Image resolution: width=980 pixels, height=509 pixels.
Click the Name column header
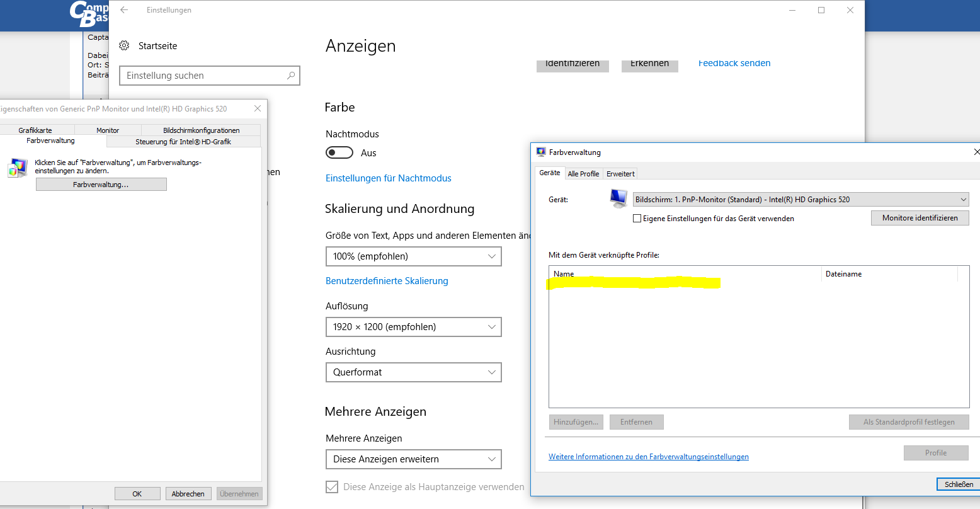pyautogui.click(x=685, y=274)
